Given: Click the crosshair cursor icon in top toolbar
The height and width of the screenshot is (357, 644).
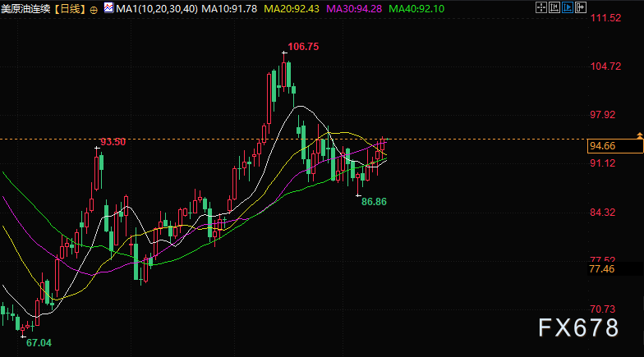Looking at the screenshot, I should [x=540, y=7].
